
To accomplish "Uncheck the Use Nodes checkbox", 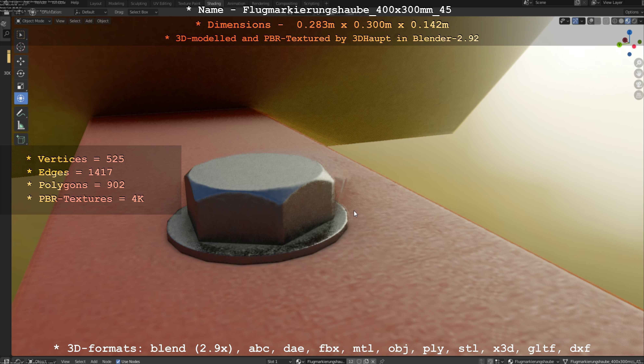I will (118, 361).
